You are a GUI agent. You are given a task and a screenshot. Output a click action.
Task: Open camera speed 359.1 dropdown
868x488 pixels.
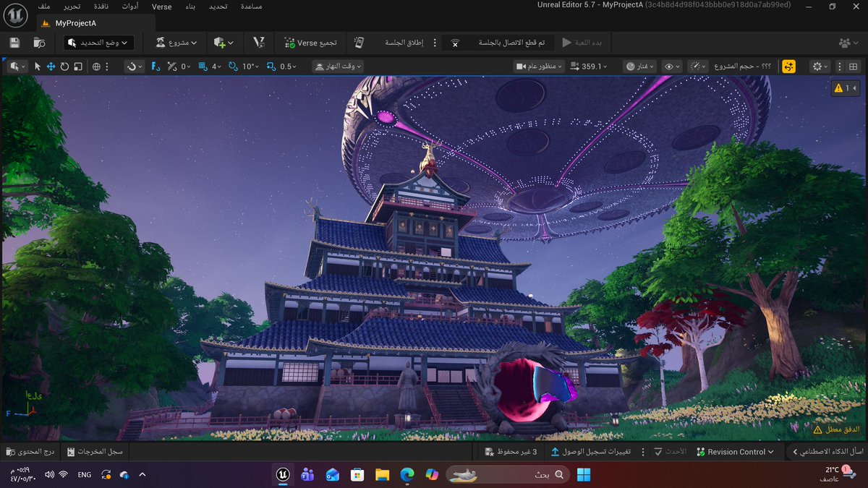pyautogui.click(x=589, y=66)
